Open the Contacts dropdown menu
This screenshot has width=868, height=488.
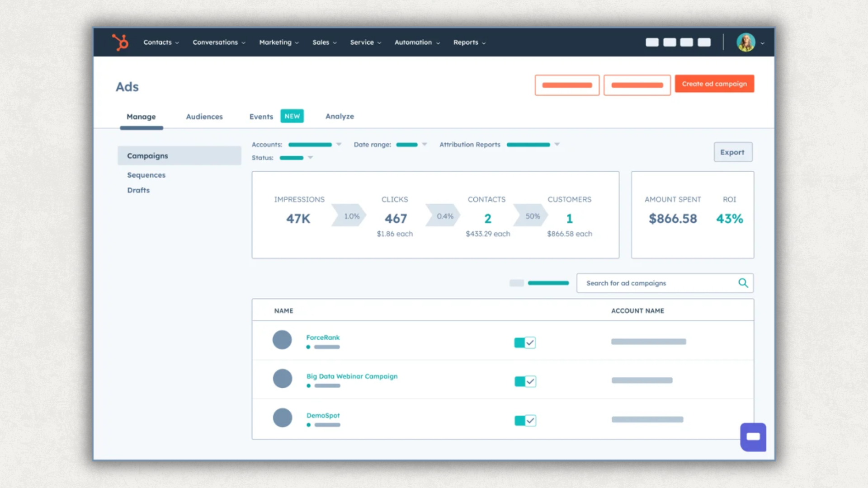coord(161,42)
